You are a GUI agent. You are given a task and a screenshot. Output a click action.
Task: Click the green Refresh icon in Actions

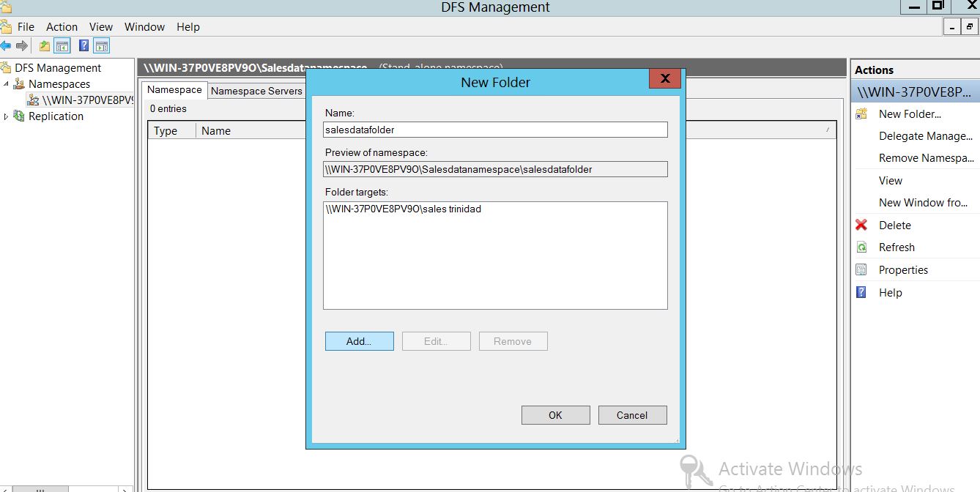pyautogui.click(x=861, y=247)
